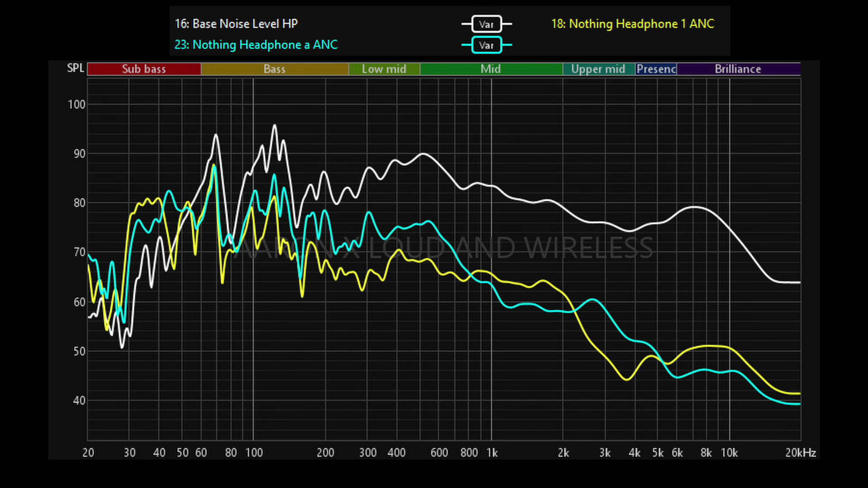
Task: Click the 200 Hz axis label
Action: pyautogui.click(x=326, y=453)
